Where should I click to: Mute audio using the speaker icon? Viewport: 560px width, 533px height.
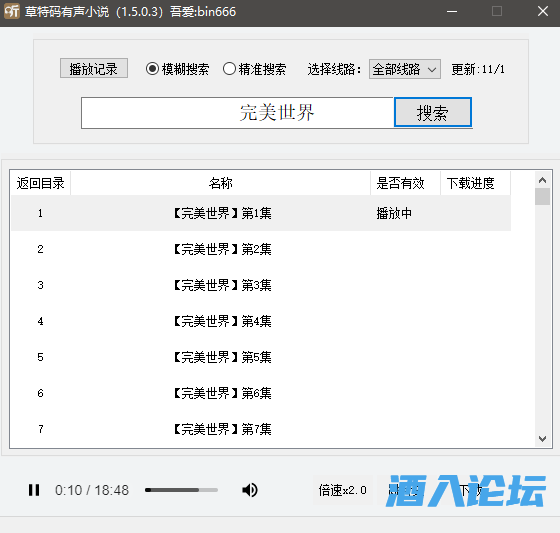click(250, 490)
